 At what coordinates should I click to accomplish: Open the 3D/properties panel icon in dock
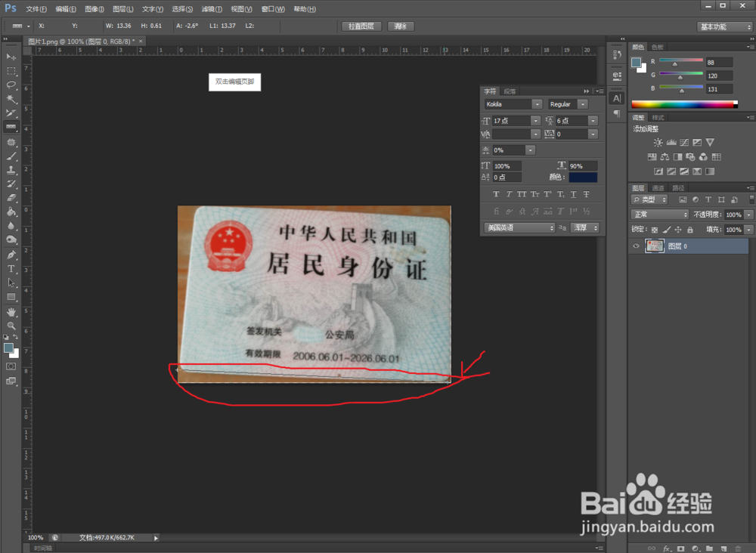point(617,76)
